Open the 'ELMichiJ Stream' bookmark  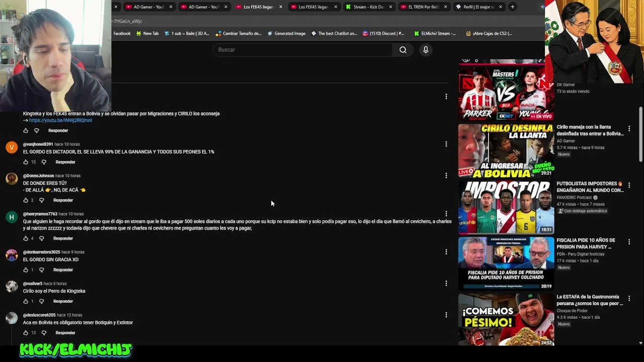click(x=435, y=34)
